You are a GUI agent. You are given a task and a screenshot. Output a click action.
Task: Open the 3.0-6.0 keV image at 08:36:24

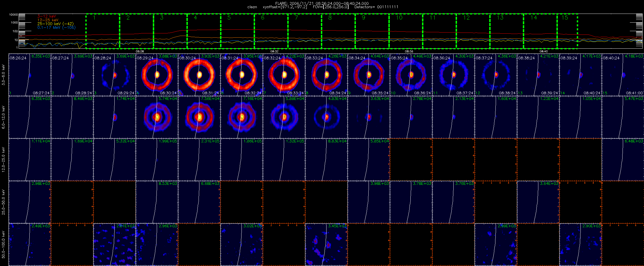tap(454, 75)
